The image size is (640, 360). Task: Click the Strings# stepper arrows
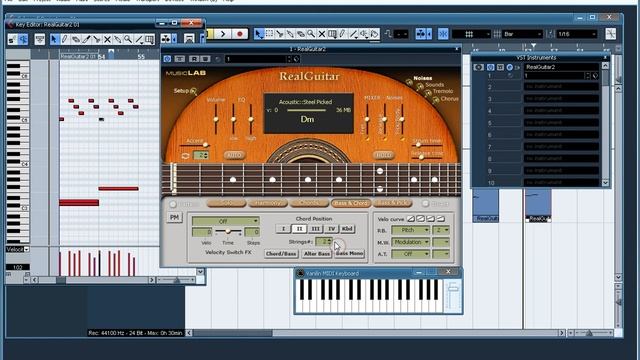click(329, 242)
